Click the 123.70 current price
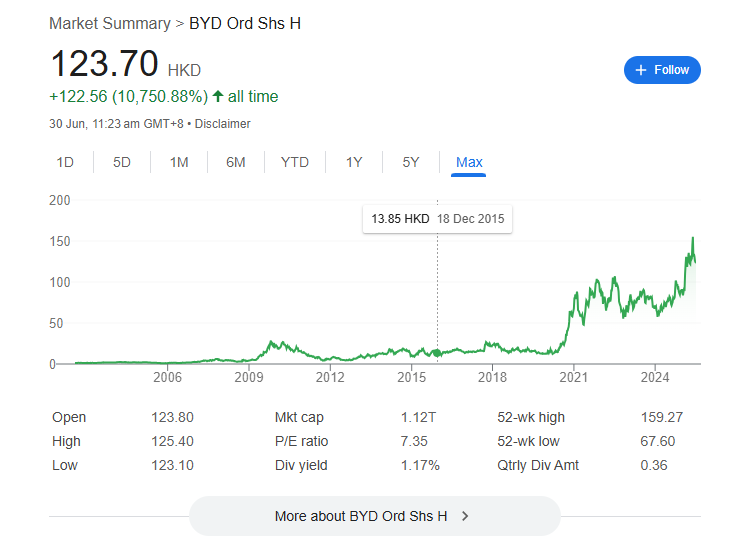This screenshot has height=559, width=751. coord(104,63)
